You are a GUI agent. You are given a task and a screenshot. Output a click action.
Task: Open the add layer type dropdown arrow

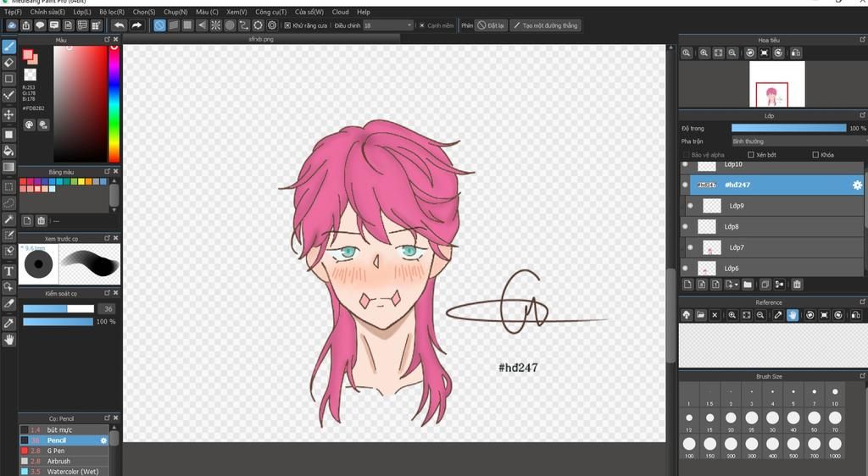click(736, 285)
